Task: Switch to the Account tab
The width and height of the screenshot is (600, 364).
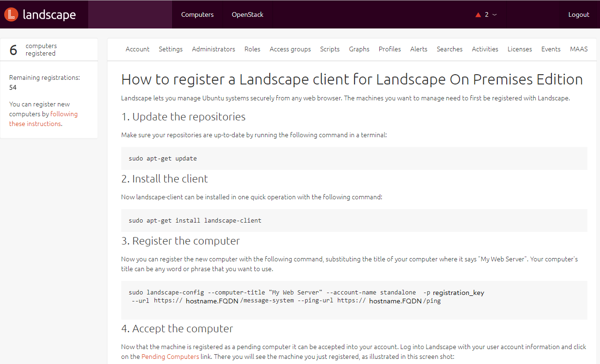Action: click(x=137, y=49)
